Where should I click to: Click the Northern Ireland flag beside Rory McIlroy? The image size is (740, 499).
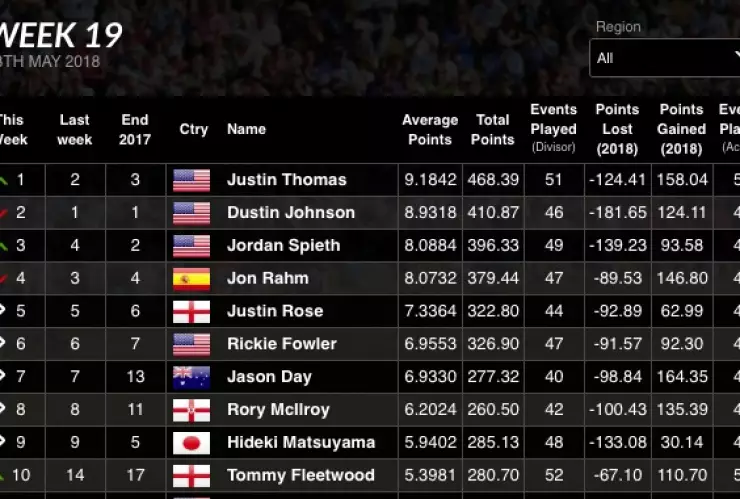pos(191,410)
